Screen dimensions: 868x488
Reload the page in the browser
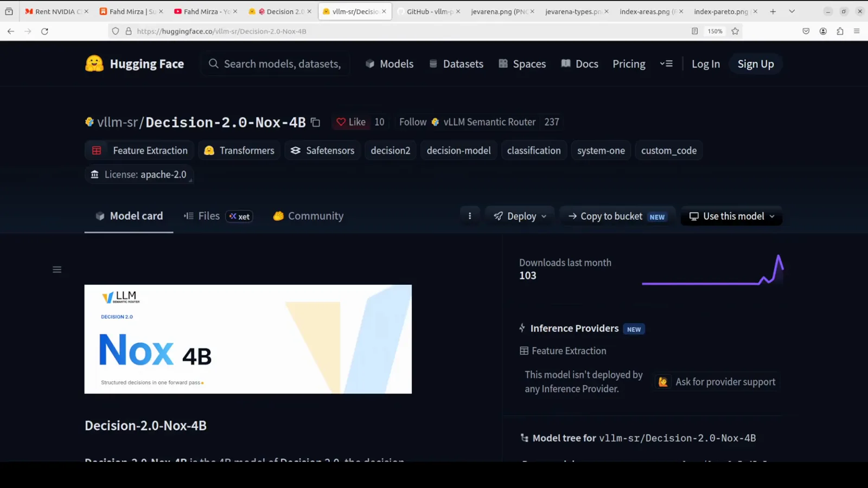45,31
